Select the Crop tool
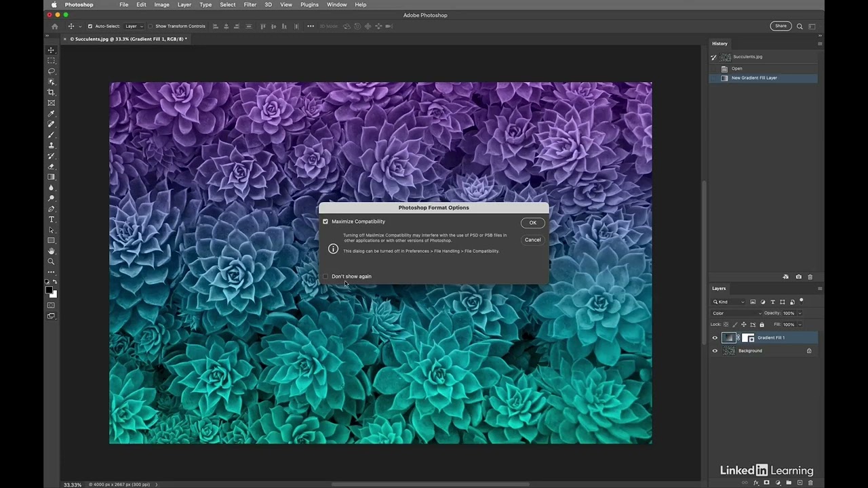The image size is (868, 488). (x=51, y=92)
